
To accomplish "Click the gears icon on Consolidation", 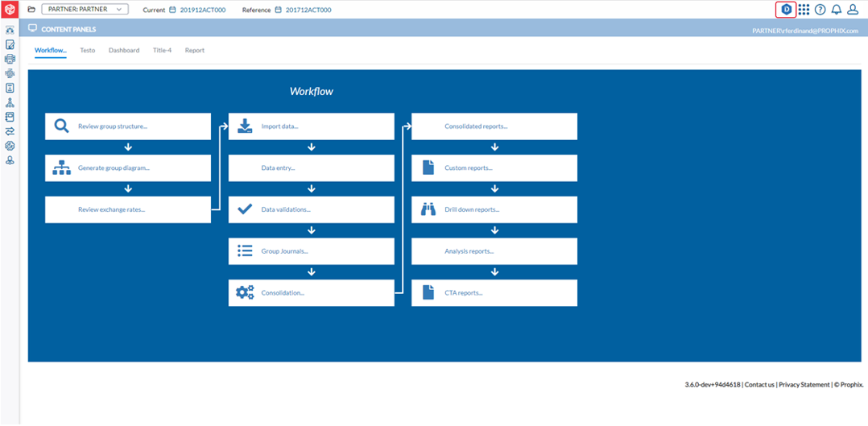I will coord(245,292).
